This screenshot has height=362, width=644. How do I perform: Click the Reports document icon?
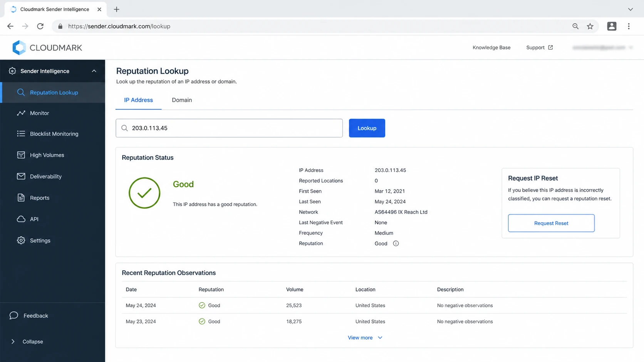tap(21, 198)
